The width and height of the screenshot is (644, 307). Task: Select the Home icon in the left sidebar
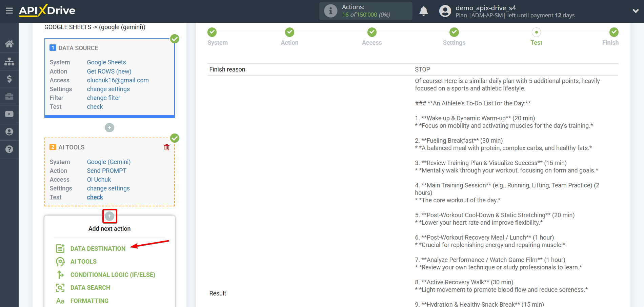(9, 44)
